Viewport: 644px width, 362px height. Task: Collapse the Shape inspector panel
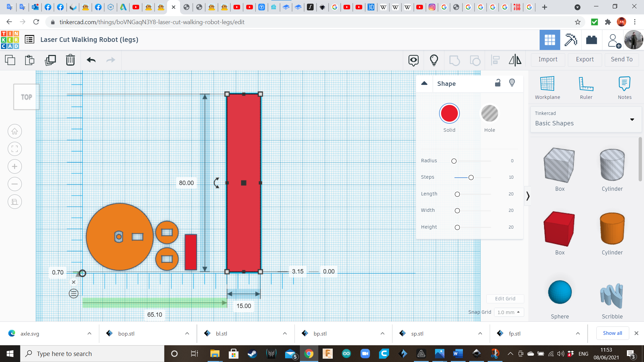(x=424, y=83)
